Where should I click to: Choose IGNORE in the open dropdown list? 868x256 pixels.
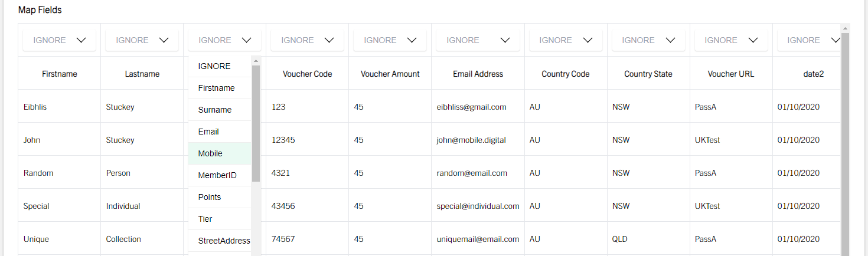(220, 66)
